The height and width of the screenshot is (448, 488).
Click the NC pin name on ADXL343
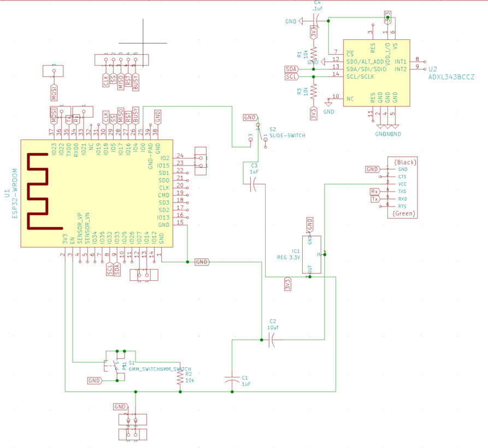[x=350, y=99]
